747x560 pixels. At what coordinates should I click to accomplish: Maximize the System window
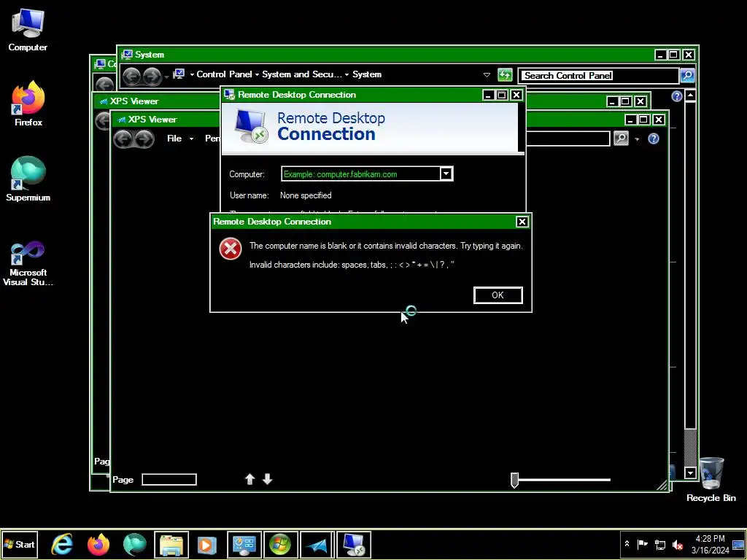(x=673, y=55)
